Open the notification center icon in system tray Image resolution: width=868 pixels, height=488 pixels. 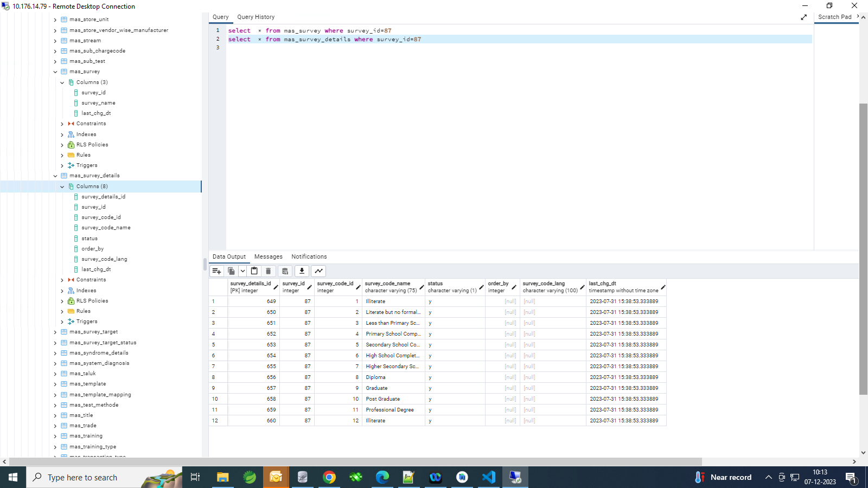click(851, 477)
